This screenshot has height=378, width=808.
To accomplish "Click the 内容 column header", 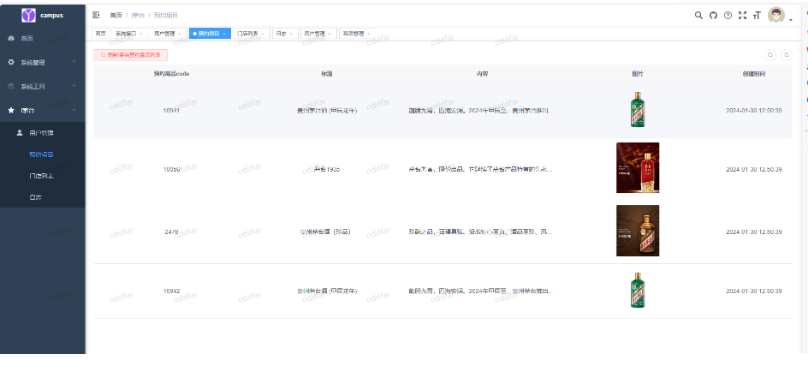I will pyautogui.click(x=482, y=74).
